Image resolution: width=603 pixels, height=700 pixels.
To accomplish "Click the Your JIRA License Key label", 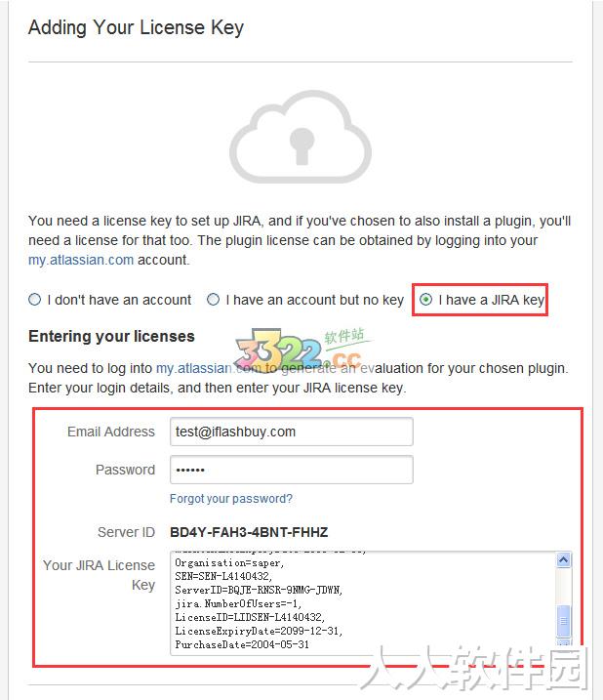I will pyautogui.click(x=100, y=575).
